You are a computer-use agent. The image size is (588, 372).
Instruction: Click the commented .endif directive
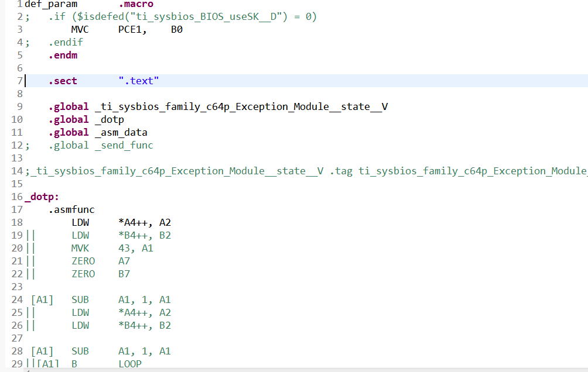tap(66, 42)
